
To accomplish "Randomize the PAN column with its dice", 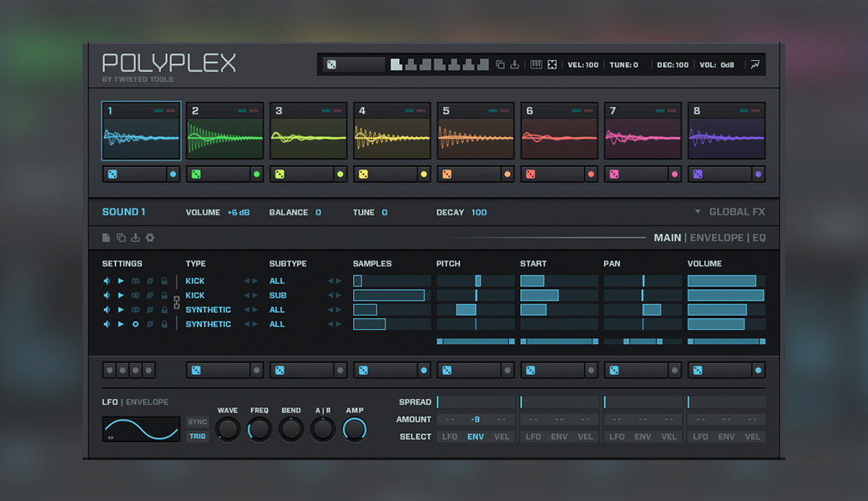I will [614, 371].
